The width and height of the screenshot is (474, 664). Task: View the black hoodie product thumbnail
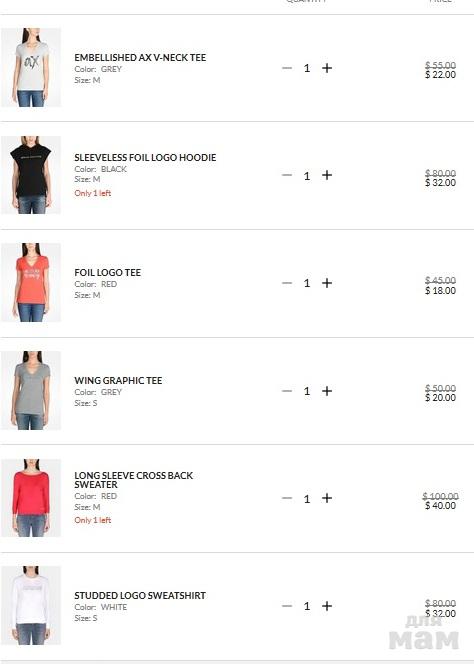pyautogui.click(x=31, y=175)
